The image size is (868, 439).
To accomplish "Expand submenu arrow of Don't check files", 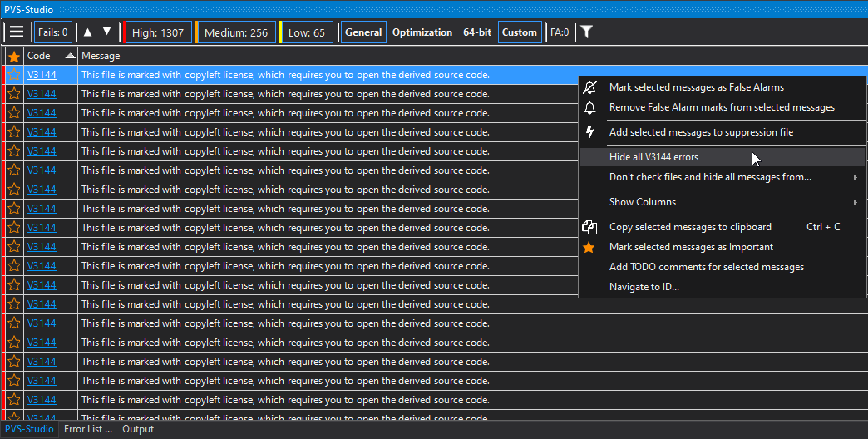I will [x=856, y=177].
